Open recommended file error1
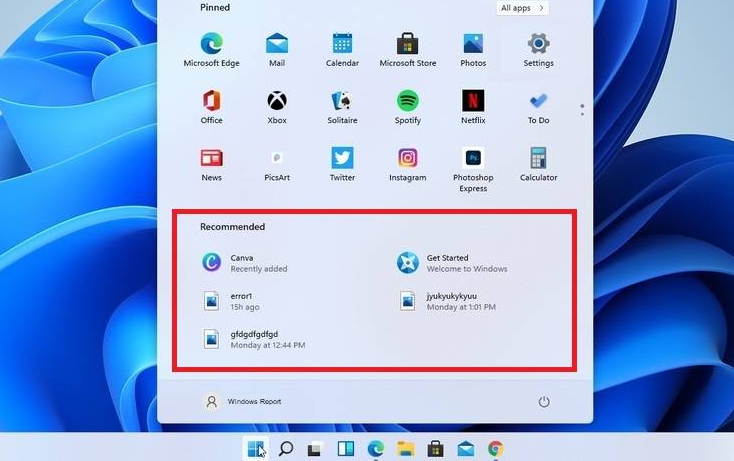Viewport: 734px width, 461px height. point(231,301)
